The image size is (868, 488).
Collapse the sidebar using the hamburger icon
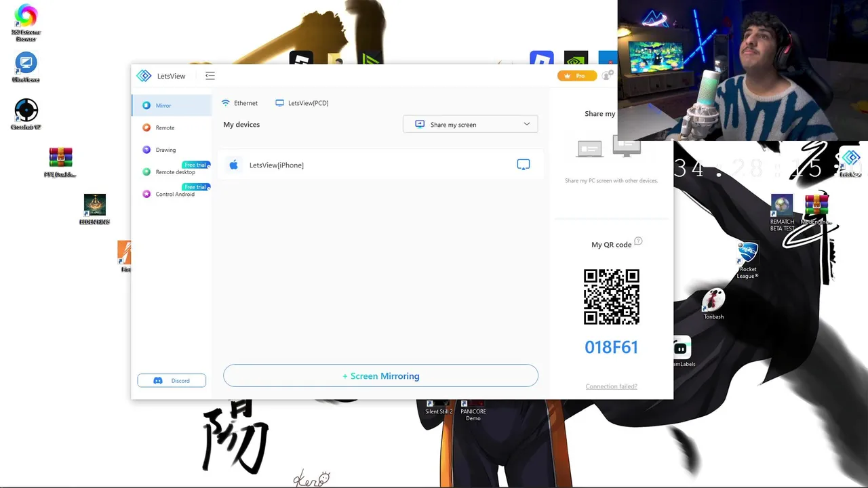point(210,76)
